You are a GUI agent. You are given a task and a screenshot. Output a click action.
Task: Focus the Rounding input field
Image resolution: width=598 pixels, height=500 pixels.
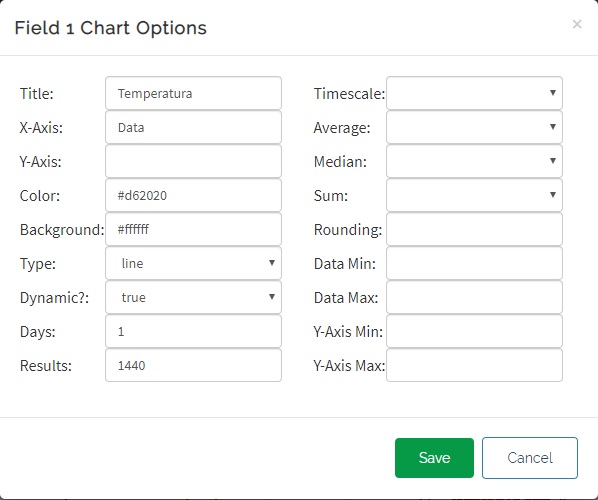474,229
